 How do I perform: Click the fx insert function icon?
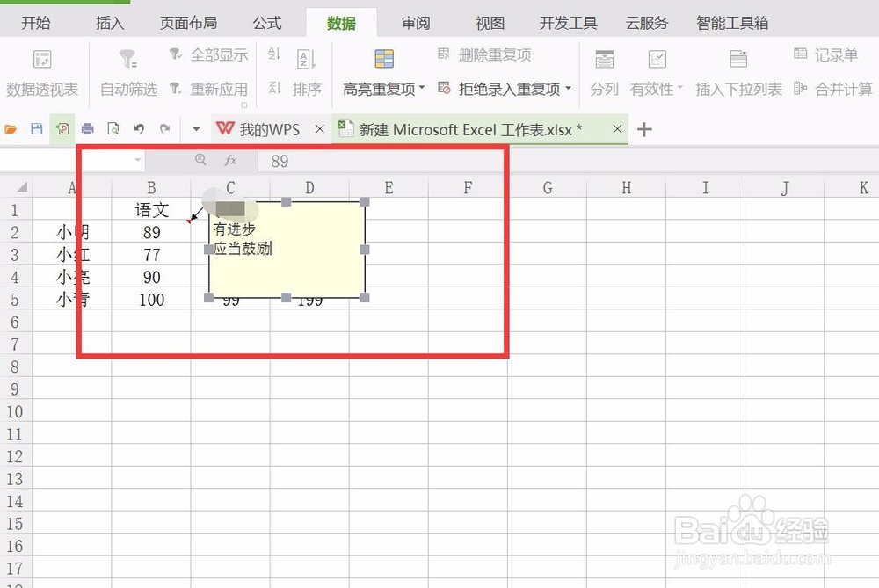[x=231, y=161]
